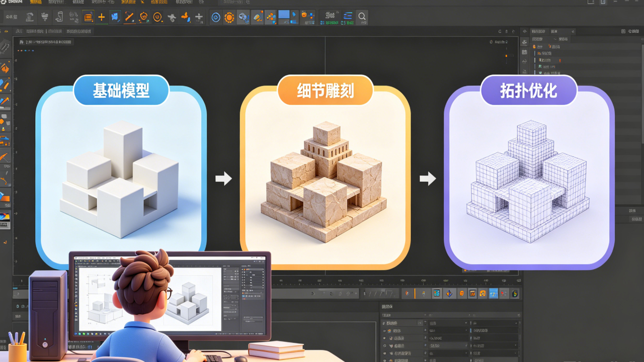
Task: Open the first orange menu in menu bar
Action: click(36, 3)
